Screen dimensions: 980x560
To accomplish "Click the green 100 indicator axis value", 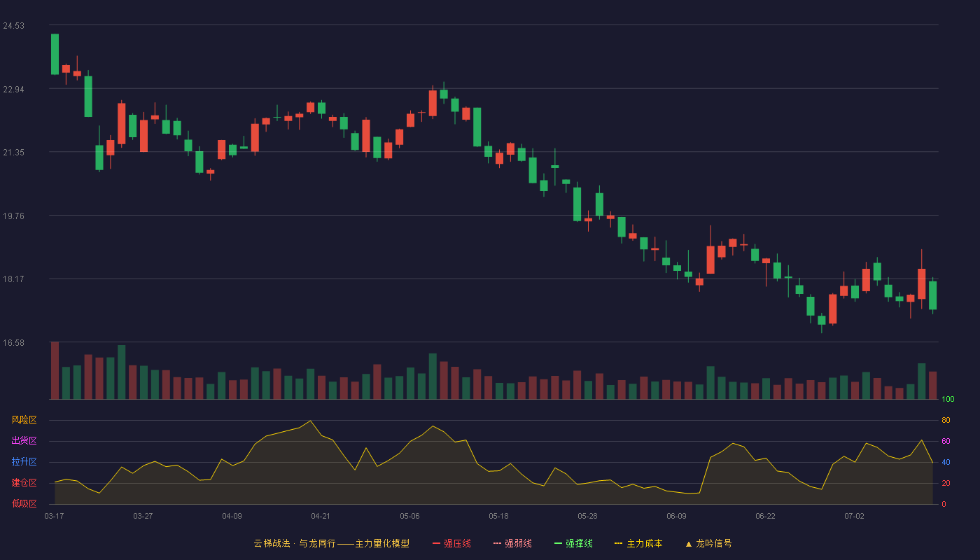I will tap(948, 400).
